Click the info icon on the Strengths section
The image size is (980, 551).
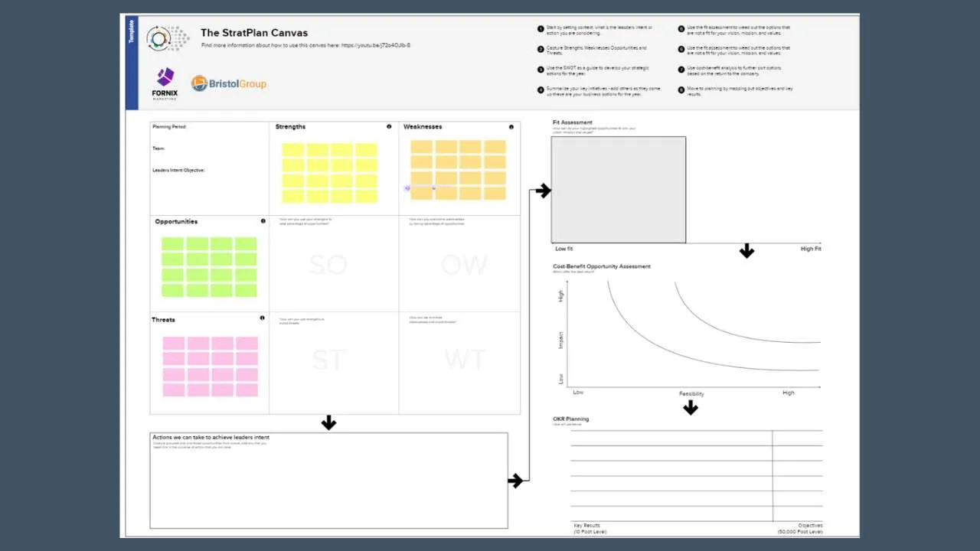(x=390, y=127)
